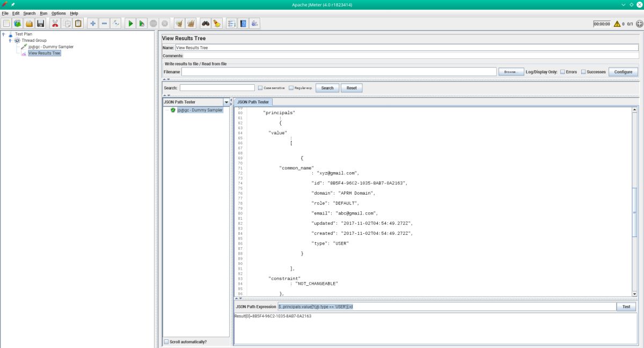The image size is (644, 348).
Task: Click the Open file folder icon
Action: [29, 23]
